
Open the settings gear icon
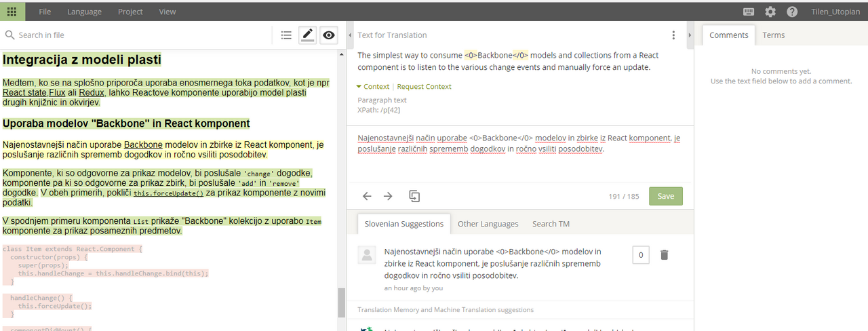(770, 12)
